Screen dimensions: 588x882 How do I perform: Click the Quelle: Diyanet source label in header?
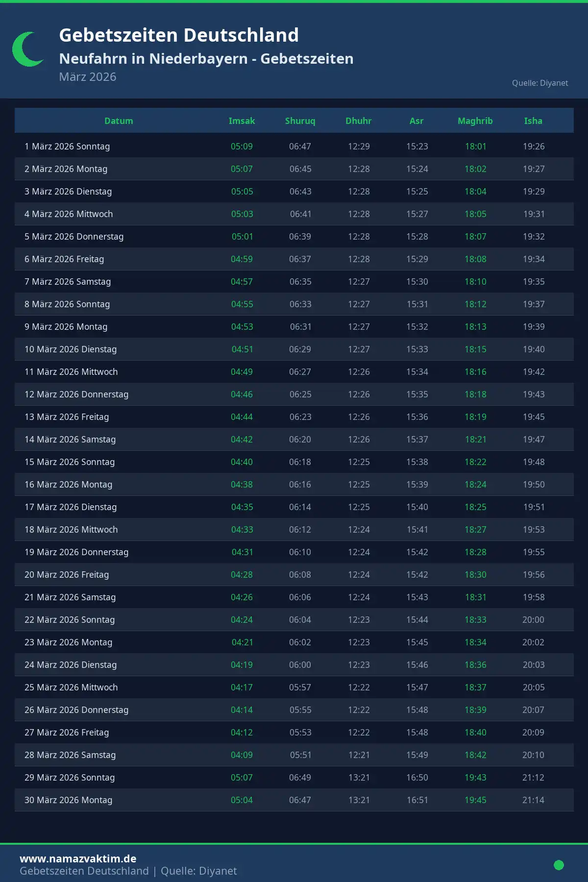(540, 83)
